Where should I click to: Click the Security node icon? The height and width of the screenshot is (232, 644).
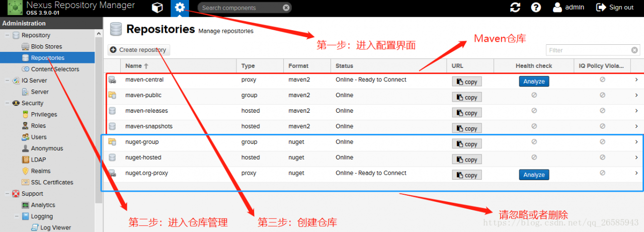pyautogui.click(x=16, y=103)
